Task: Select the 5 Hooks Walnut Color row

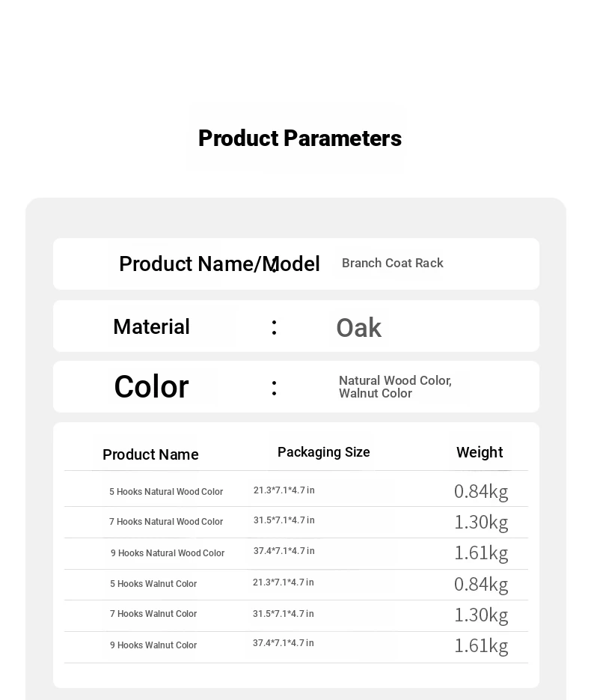Action: [295, 585]
